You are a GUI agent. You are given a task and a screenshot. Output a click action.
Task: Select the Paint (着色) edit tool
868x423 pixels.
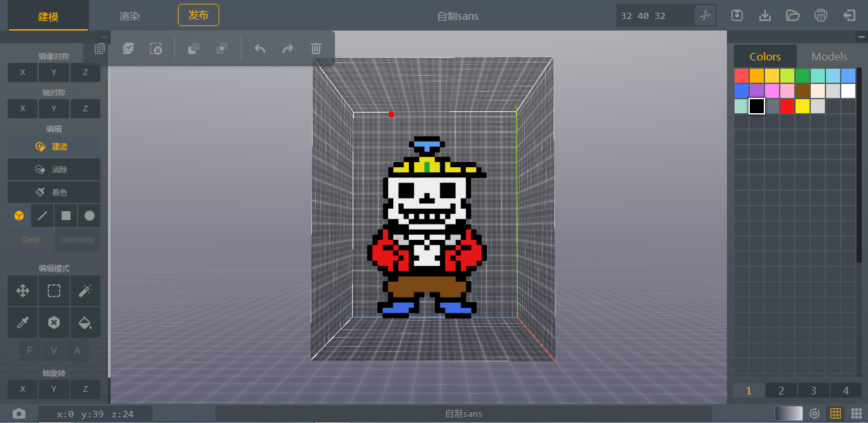click(54, 192)
